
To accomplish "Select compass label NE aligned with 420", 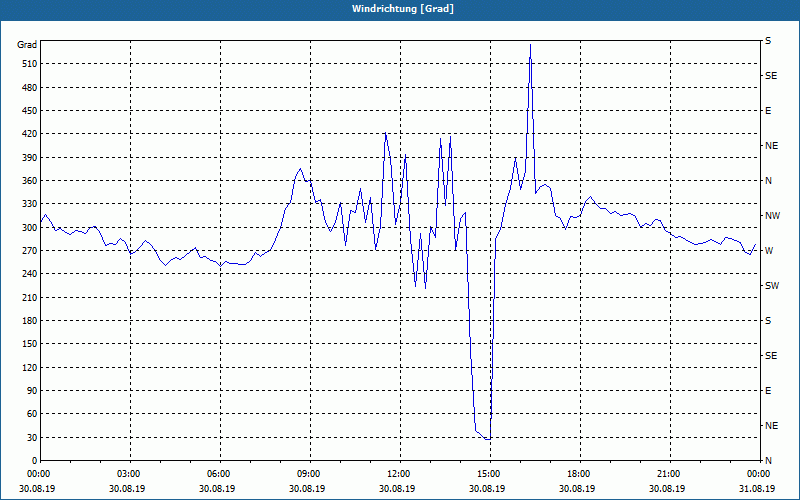I will (771, 146).
